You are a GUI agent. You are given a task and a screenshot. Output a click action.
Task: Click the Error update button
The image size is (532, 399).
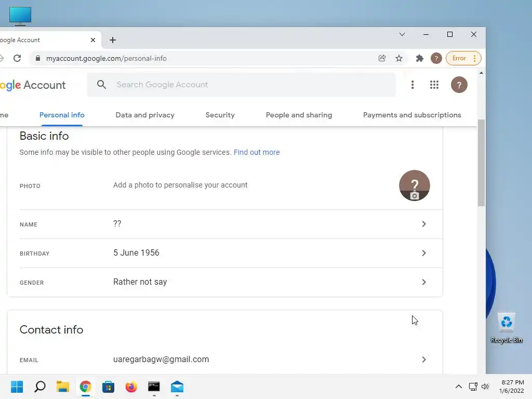pyautogui.click(x=463, y=58)
